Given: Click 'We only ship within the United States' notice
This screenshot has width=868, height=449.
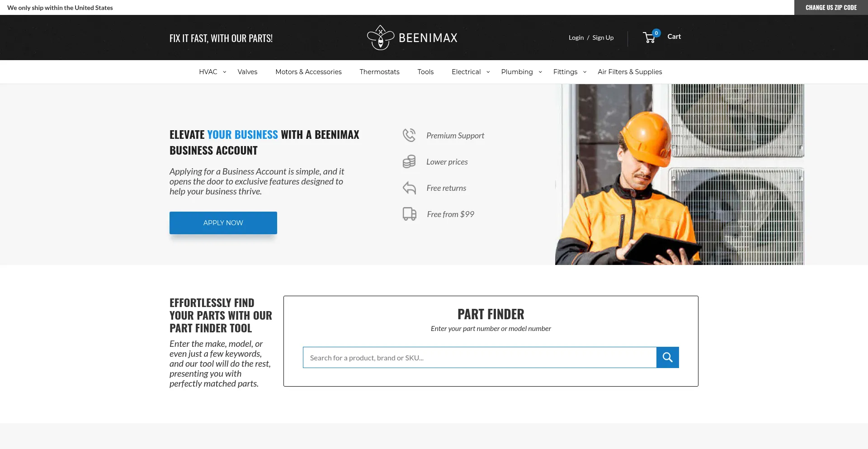Looking at the screenshot, I should coord(60,8).
